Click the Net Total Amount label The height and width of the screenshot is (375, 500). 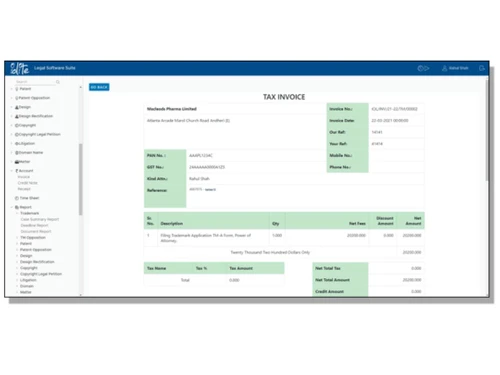(x=332, y=280)
